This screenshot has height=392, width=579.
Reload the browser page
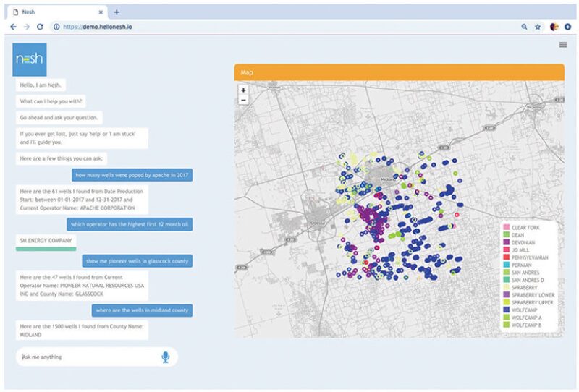tap(41, 27)
